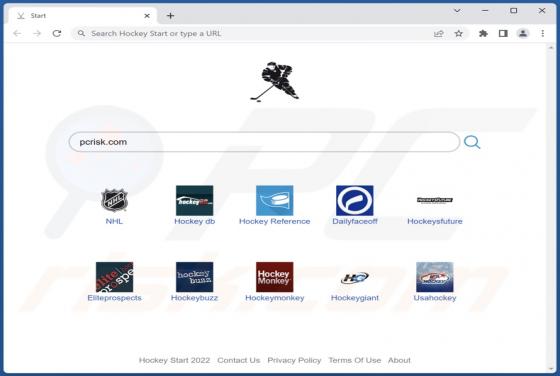
Task: Open the About footer link
Action: [x=399, y=360]
